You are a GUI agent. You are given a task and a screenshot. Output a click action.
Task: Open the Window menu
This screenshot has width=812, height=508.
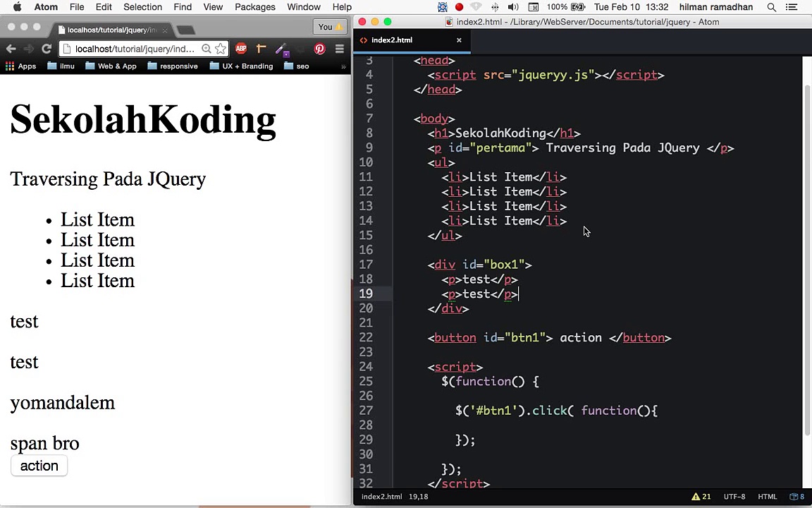[304, 7]
